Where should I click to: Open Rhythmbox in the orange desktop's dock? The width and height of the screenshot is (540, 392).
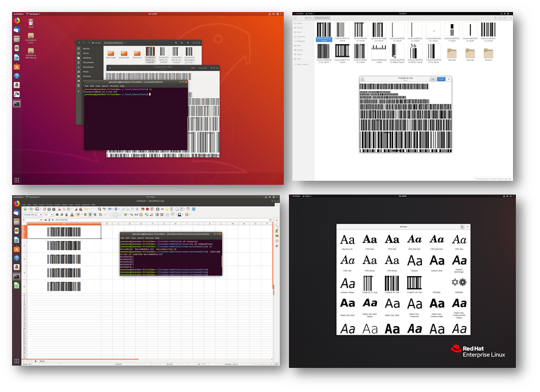coord(17,48)
